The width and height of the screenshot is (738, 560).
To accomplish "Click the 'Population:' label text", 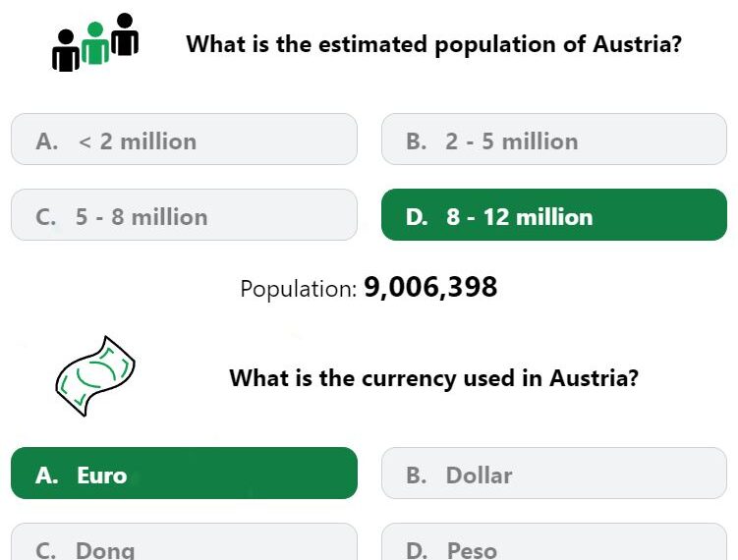I will (299, 289).
